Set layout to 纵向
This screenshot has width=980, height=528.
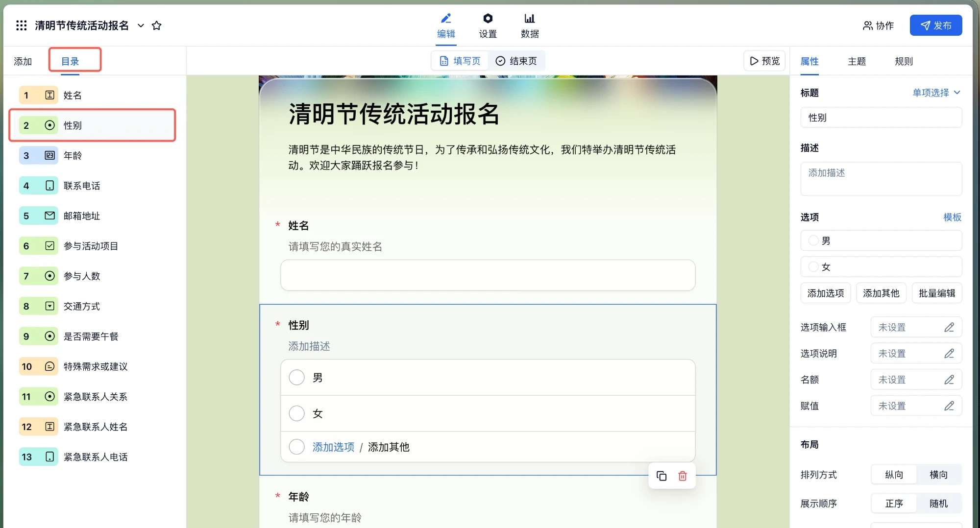pos(894,475)
